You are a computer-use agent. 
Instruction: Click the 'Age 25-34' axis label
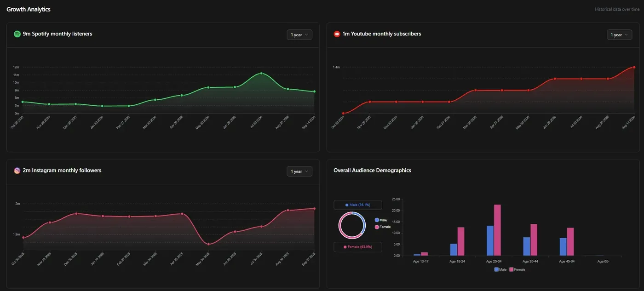(x=494, y=261)
